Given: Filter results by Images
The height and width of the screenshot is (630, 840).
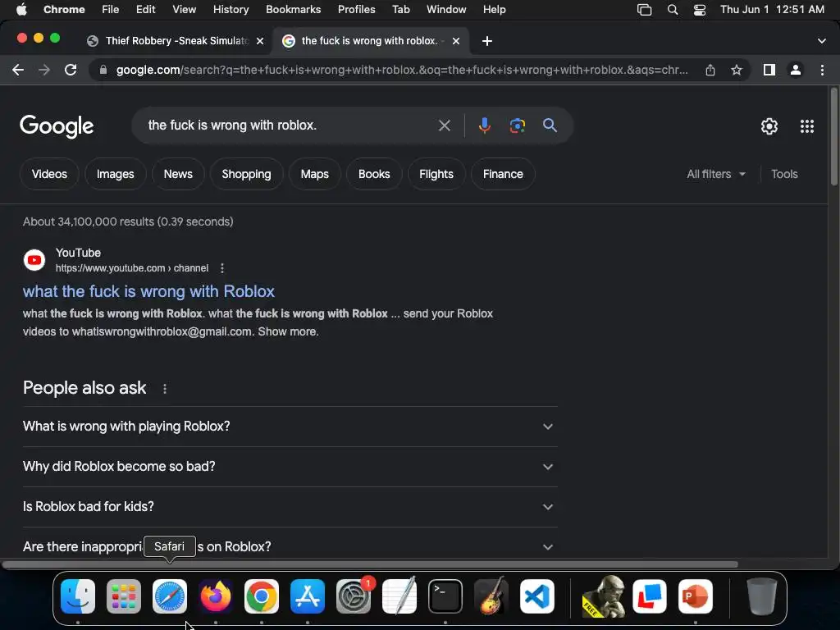Looking at the screenshot, I should (115, 174).
